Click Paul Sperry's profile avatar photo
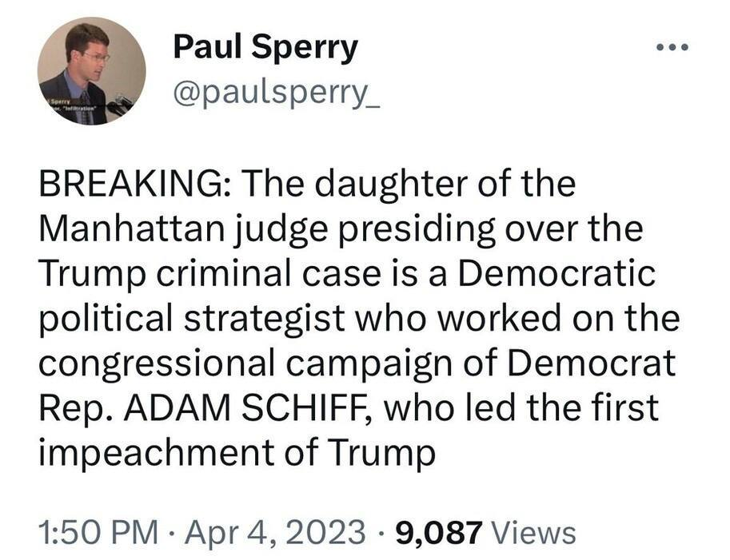This screenshot has height=560, width=730. pyautogui.click(x=91, y=71)
